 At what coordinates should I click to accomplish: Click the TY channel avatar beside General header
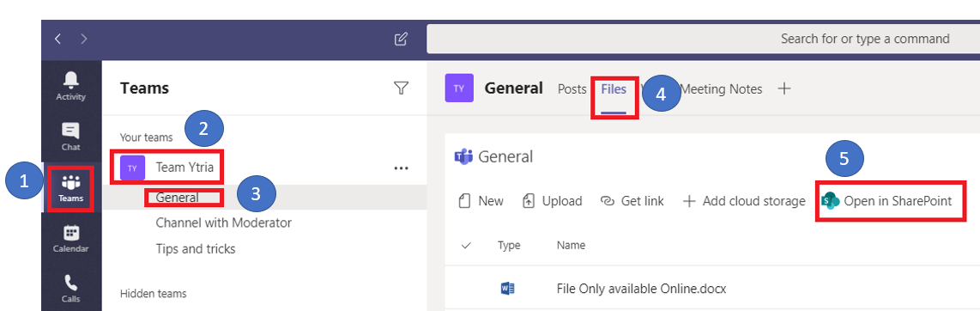[x=459, y=88]
